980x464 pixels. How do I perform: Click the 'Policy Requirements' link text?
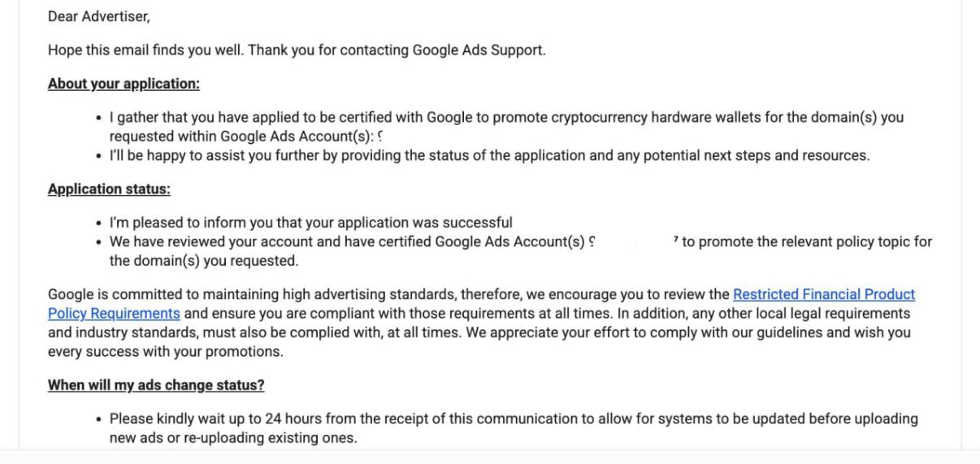[114, 314]
